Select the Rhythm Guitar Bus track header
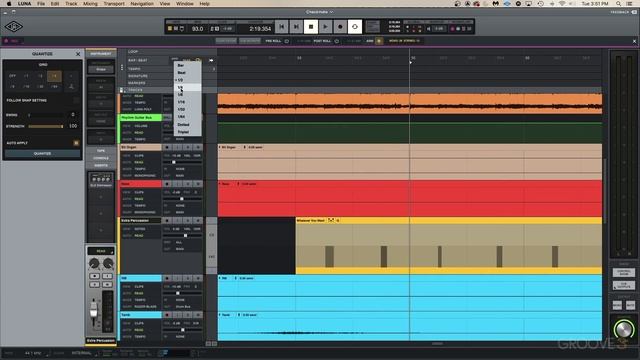Viewport: 640px width, 360px height. tap(141, 118)
